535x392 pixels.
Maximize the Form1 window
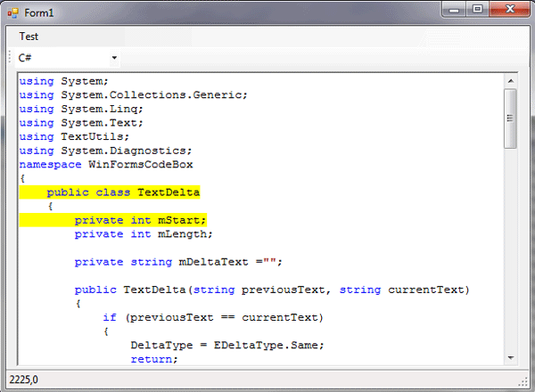coord(477,9)
